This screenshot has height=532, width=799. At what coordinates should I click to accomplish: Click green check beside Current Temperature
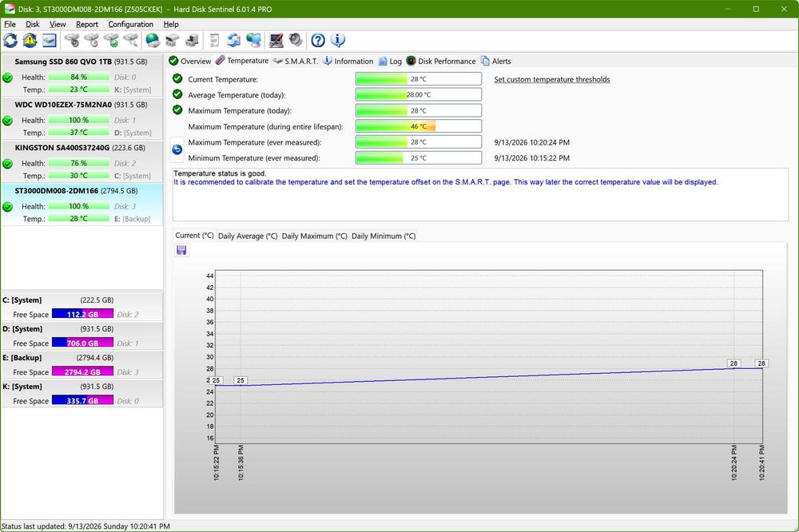pyautogui.click(x=177, y=78)
